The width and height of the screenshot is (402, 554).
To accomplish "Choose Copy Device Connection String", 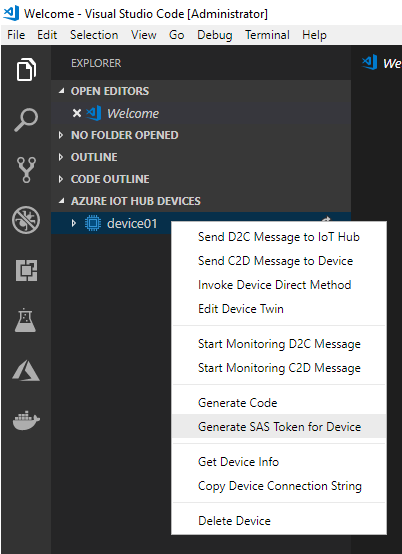I will click(x=279, y=486).
